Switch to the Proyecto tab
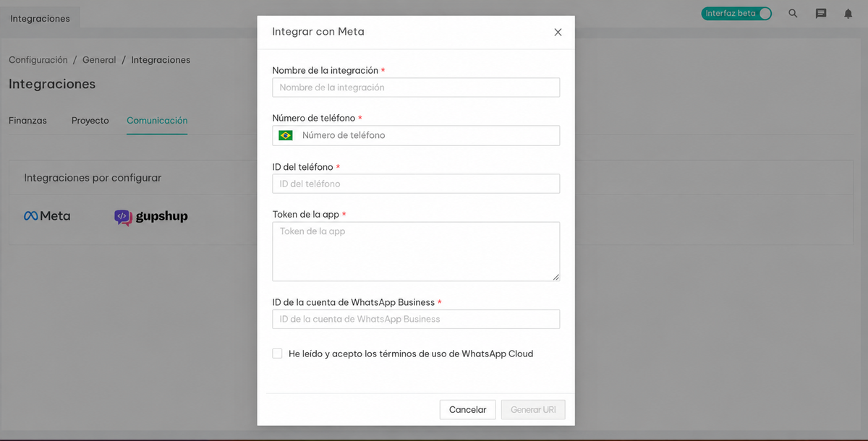 click(x=90, y=121)
